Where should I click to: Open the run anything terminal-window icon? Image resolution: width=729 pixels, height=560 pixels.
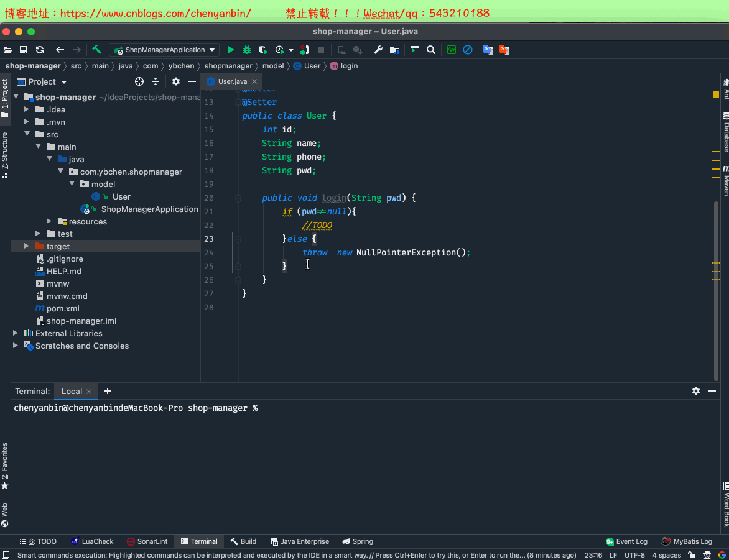[415, 50]
